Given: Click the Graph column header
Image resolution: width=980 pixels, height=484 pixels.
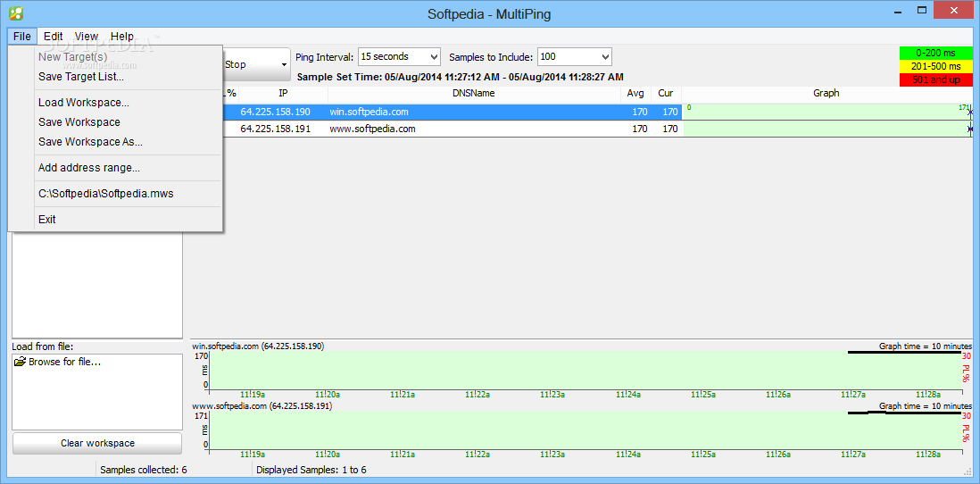Looking at the screenshot, I should pos(826,93).
